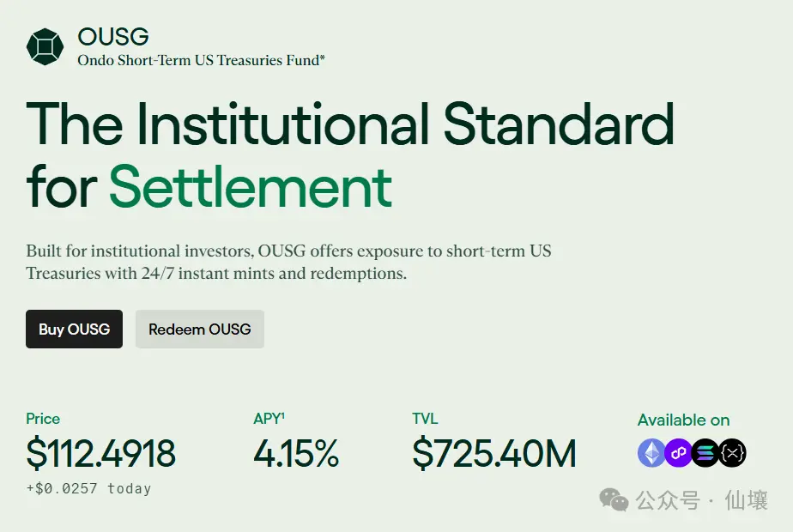Click the Available on label

coord(683,420)
